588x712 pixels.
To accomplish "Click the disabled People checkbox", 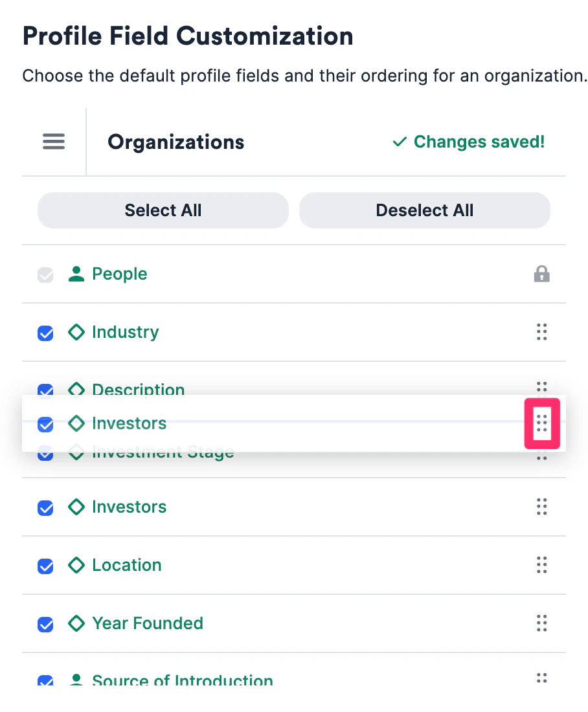I will click(x=45, y=274).
